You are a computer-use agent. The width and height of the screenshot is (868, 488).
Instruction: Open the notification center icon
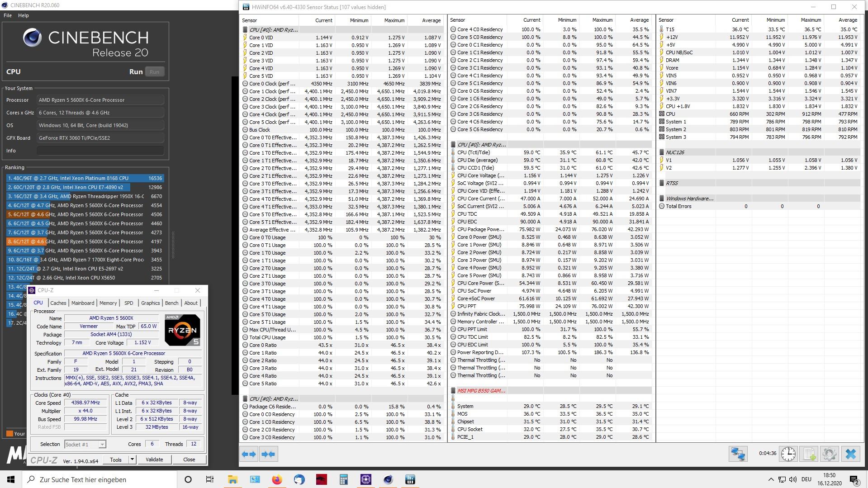854,479
